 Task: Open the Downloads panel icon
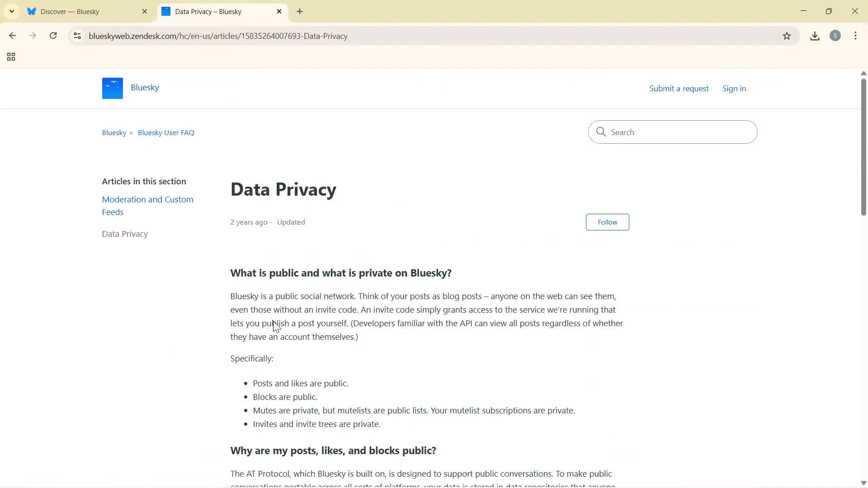[x=815, y=36]
